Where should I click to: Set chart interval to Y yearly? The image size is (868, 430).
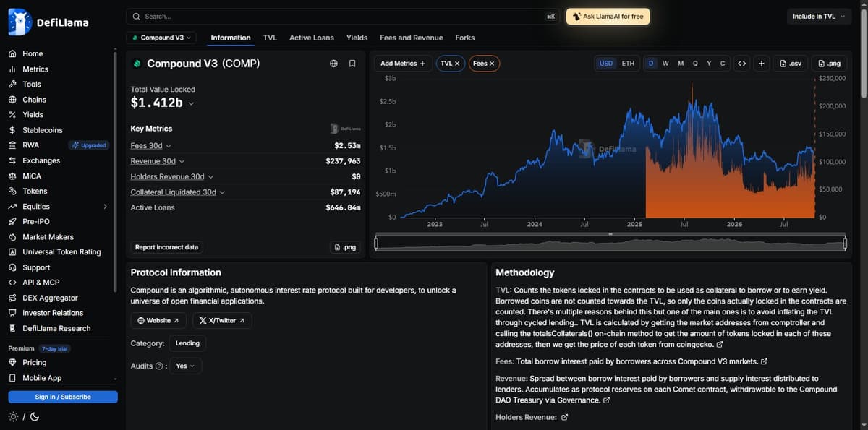[x=709, y=64]
